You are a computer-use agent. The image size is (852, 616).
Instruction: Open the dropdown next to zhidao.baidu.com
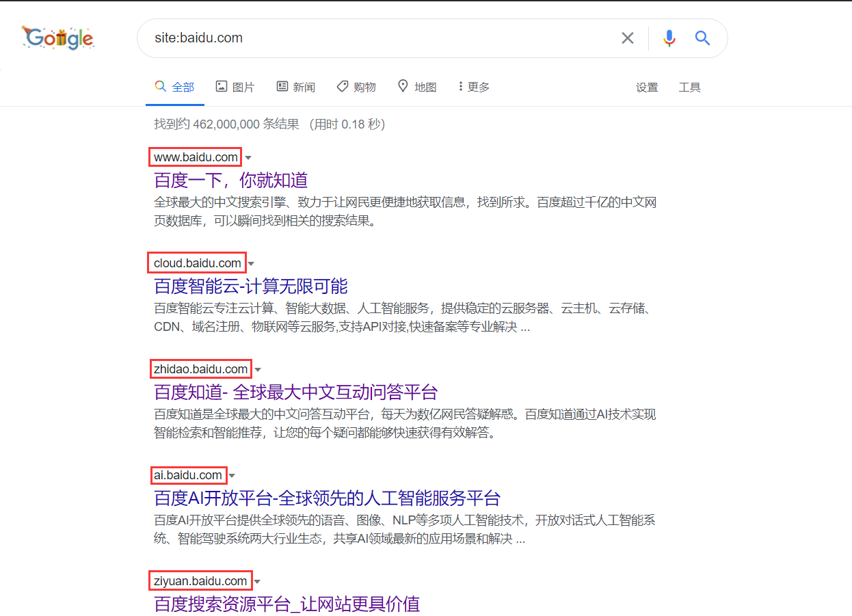[x=258, y=369]
